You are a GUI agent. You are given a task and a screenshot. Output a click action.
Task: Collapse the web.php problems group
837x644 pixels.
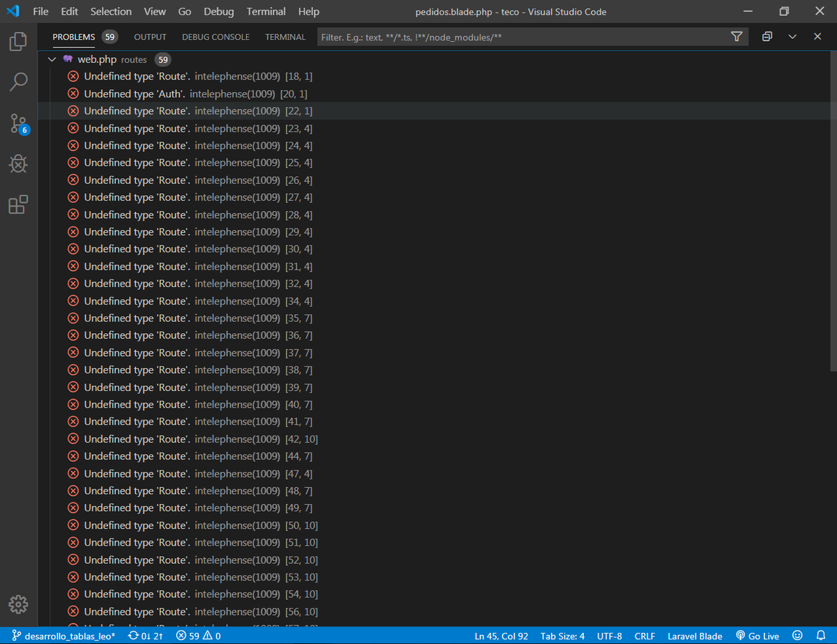point(52,59)
